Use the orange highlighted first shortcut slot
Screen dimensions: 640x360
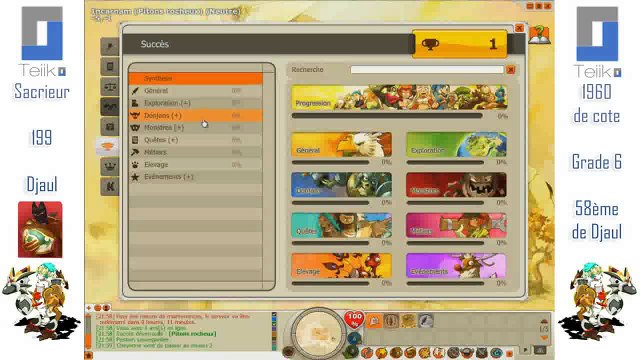(x=373, y=321)
